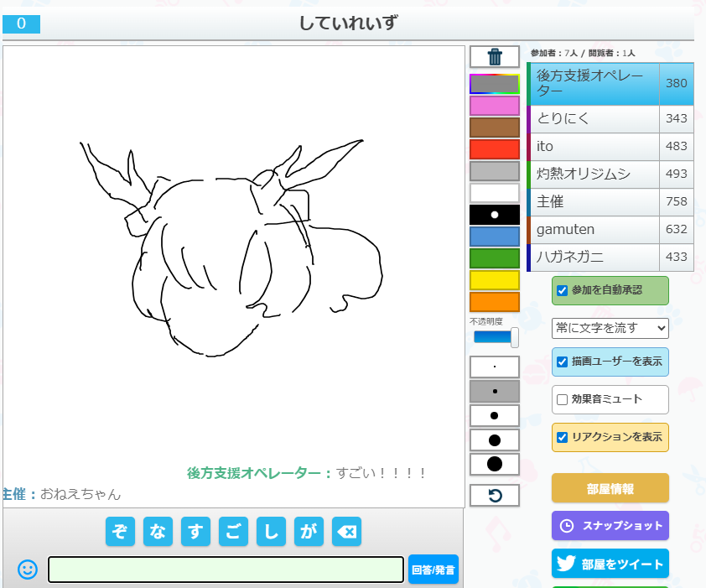This screenshot has width=706, height=588.
Task: Select the largest brush size dot
Action: click(495, 464)
